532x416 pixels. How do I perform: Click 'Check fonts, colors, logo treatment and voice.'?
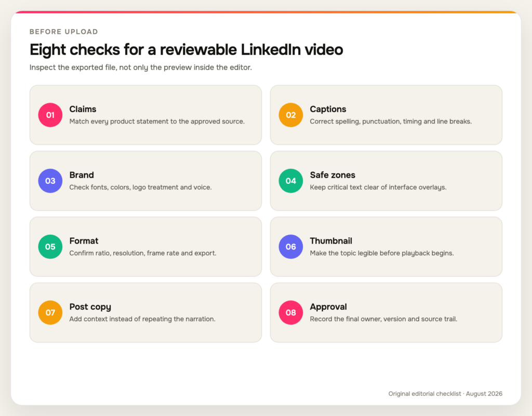[x=140, y=187]
